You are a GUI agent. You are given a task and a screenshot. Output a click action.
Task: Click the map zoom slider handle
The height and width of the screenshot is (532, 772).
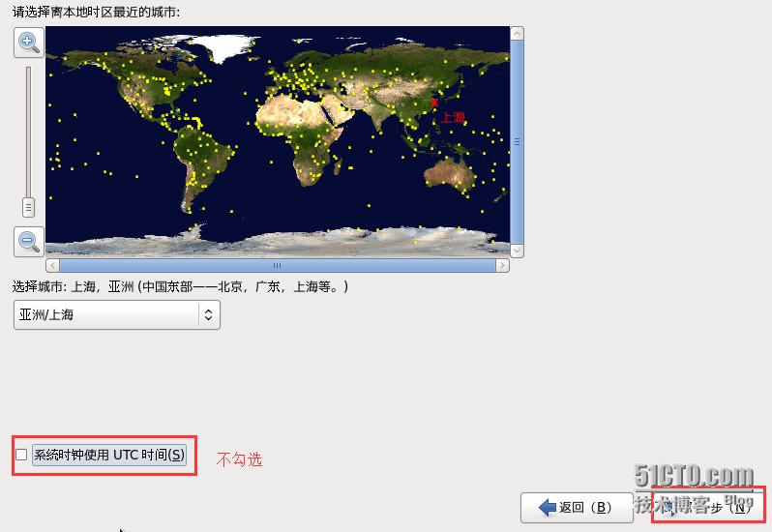pyautogui.click(x=29, y=207)
